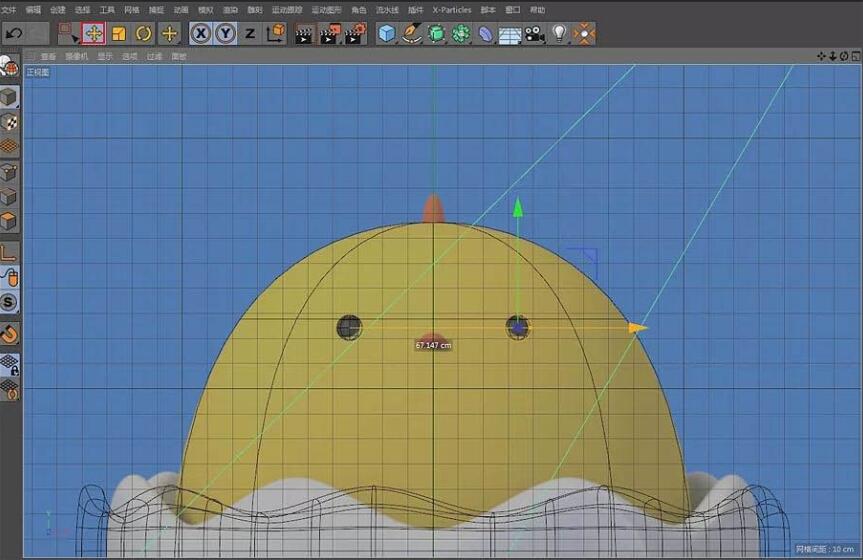Open viewport 过滤 (Filter) menu
This screenshot has height=560, width=863.
coord(155,56)
